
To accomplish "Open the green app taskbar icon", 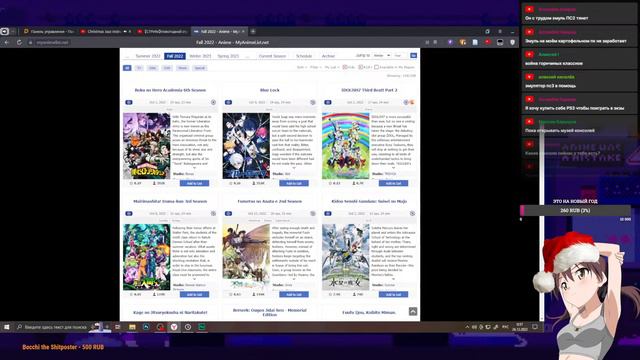I will (202, 327).
